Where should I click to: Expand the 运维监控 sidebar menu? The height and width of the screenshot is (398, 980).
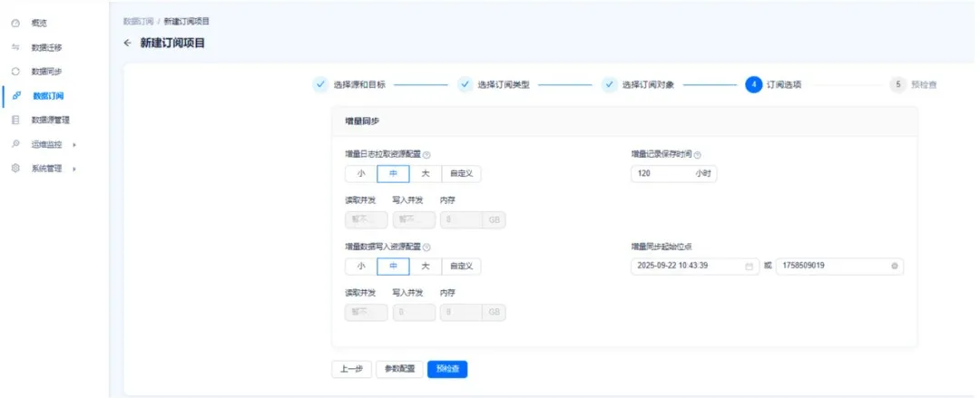(x=73, y=144)
